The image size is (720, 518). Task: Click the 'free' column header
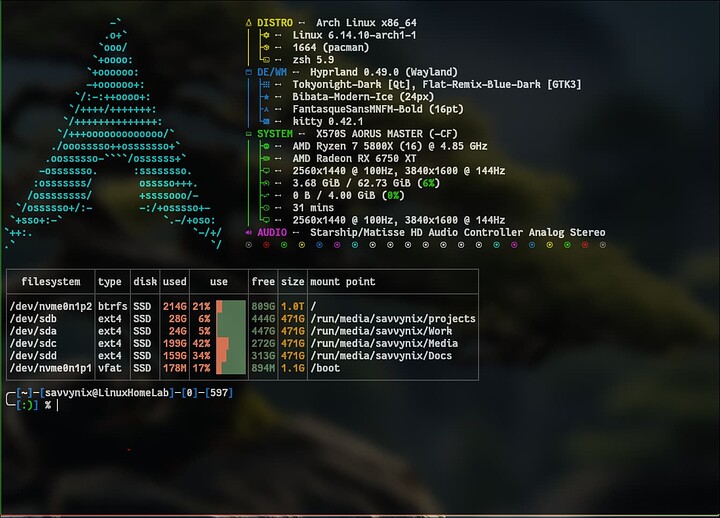point(263,282)
